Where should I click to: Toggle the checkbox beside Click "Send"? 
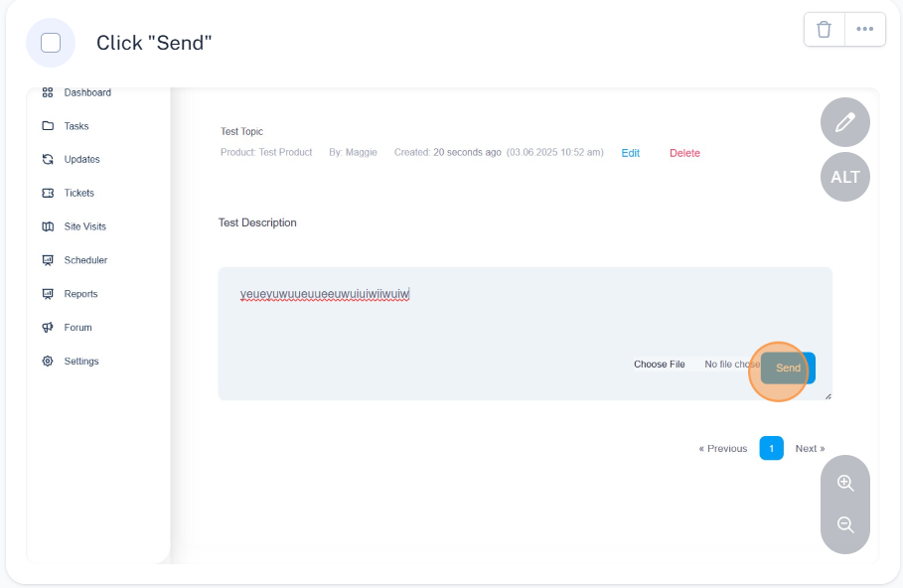51,43
